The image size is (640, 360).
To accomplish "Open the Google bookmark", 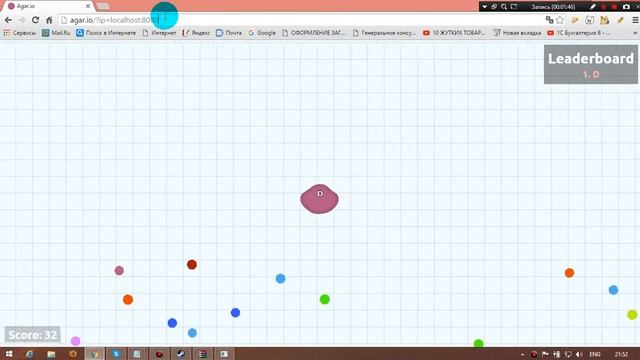I will (262, 33).
